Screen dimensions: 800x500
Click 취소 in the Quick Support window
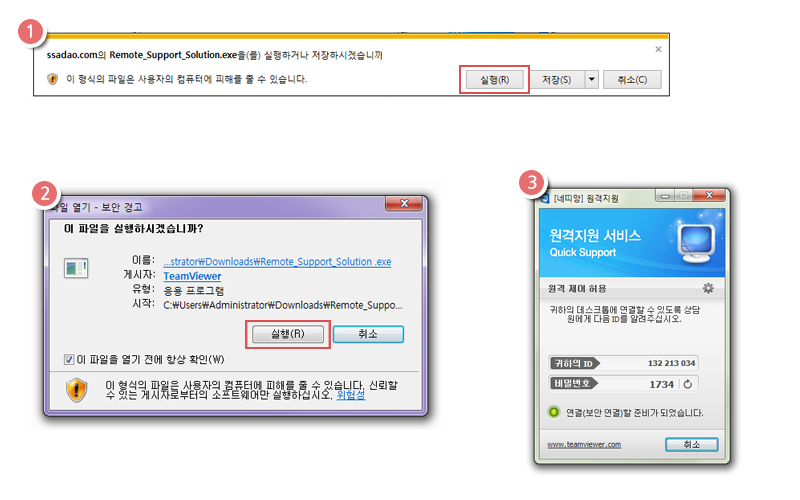[x=691, y=444]
